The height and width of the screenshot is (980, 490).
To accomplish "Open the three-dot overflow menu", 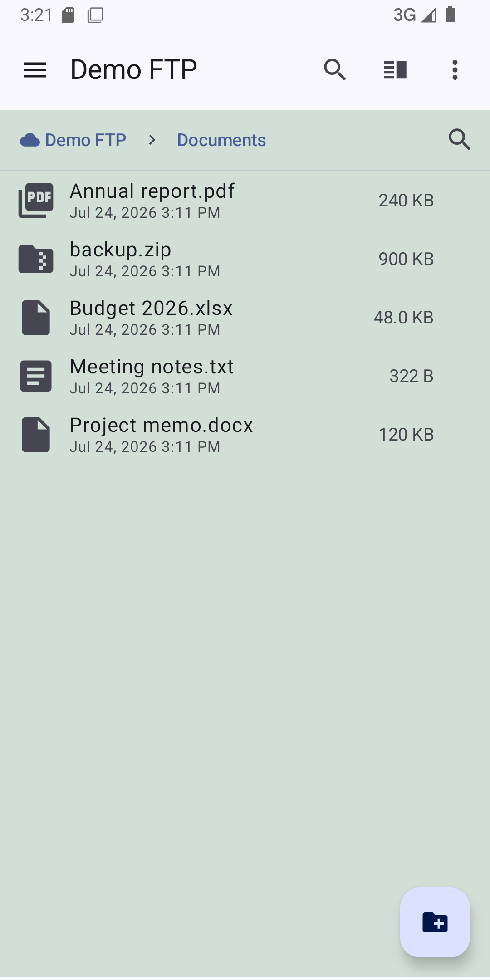I will pos(455,70).
